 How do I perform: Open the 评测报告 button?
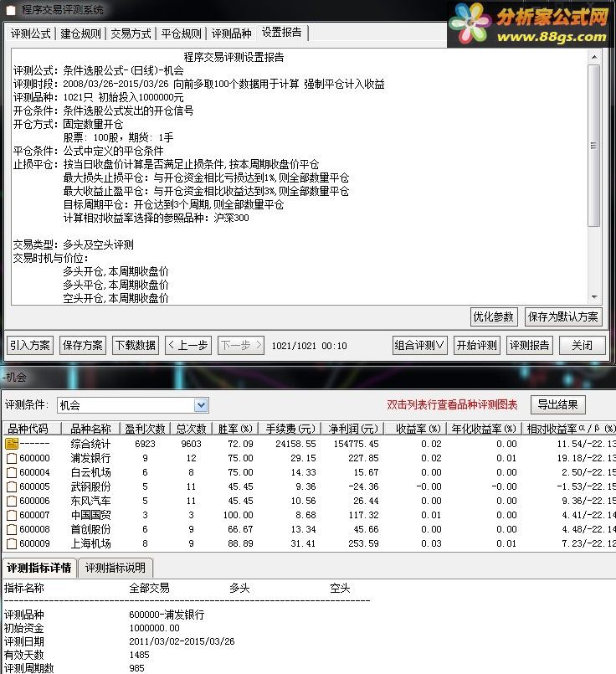pyautogui.click(x=530, y=345)
